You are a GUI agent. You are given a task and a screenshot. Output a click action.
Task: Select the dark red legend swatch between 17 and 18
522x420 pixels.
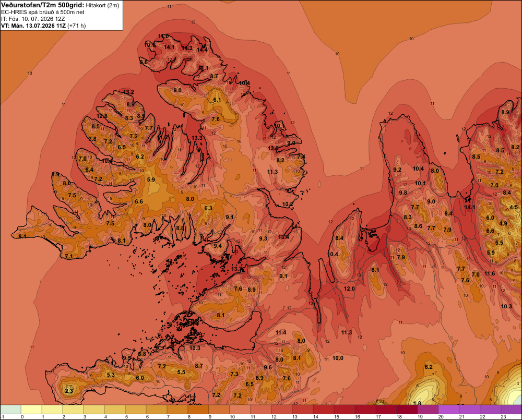[x=386, y=410]
